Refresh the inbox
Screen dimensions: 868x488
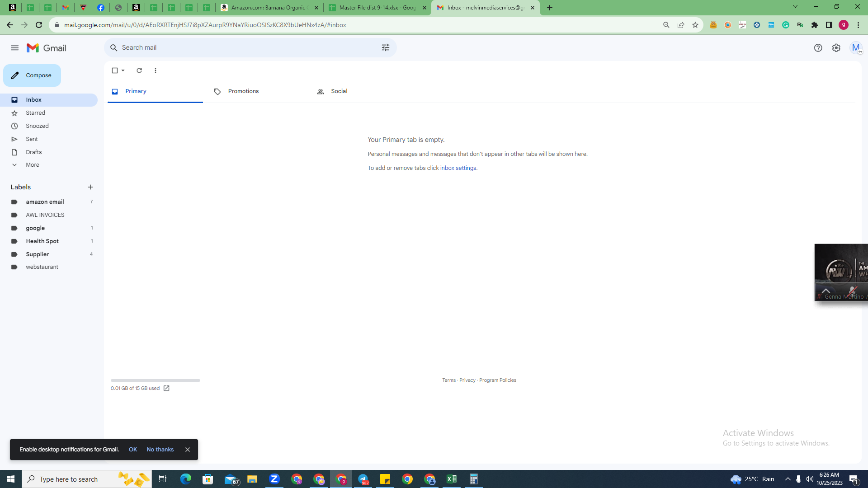click(139, 70)
